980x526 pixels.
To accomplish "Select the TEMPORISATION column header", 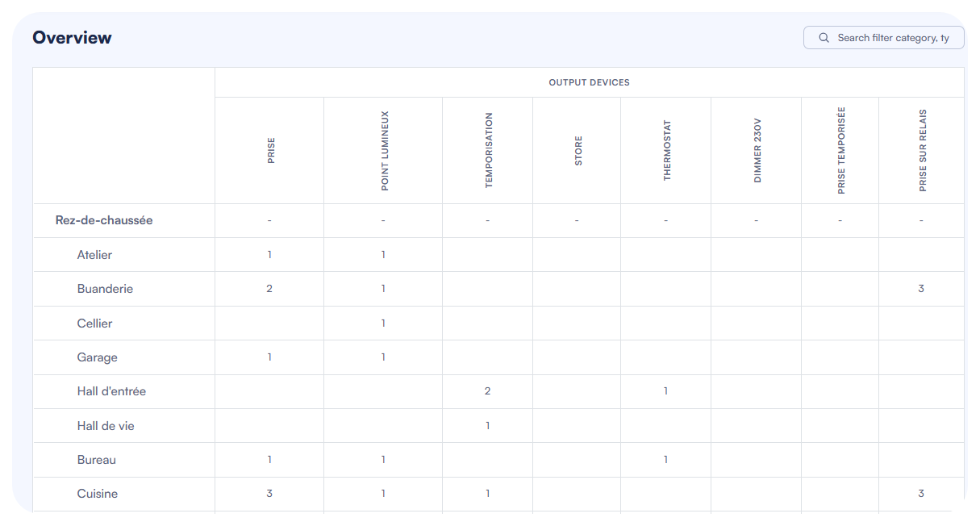I will click(x=487, y=150).
